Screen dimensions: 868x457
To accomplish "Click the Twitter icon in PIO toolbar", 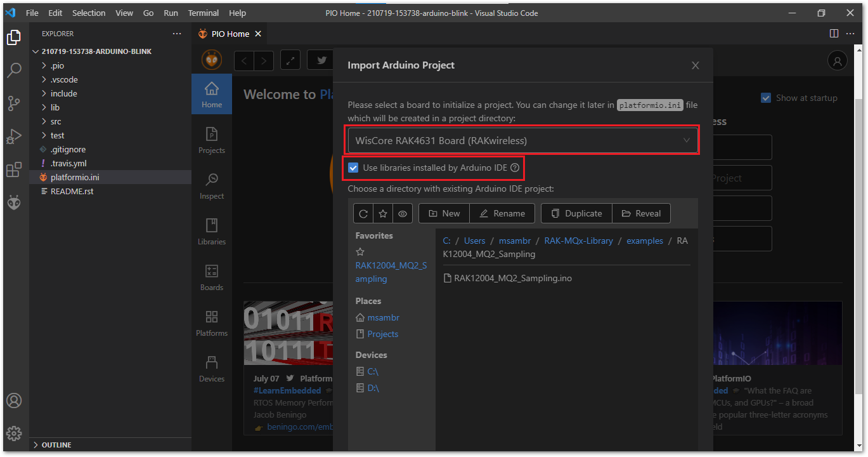I will 321,60.
